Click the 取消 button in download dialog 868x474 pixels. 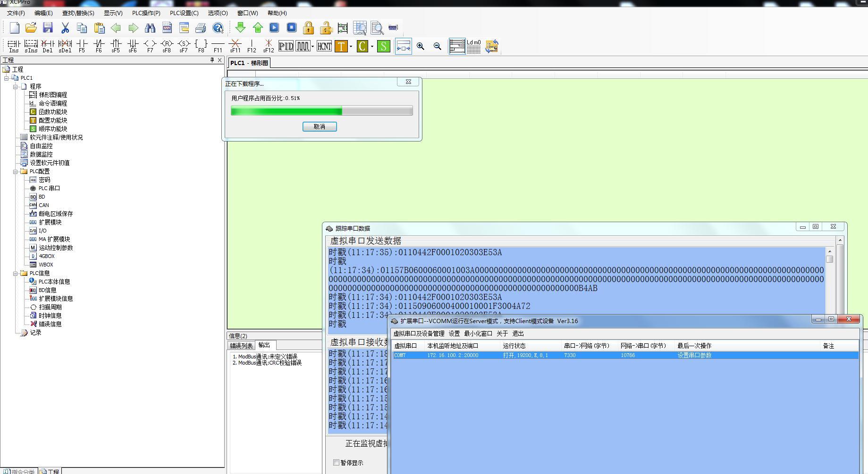pyautogui.click(x=320, y=126)
